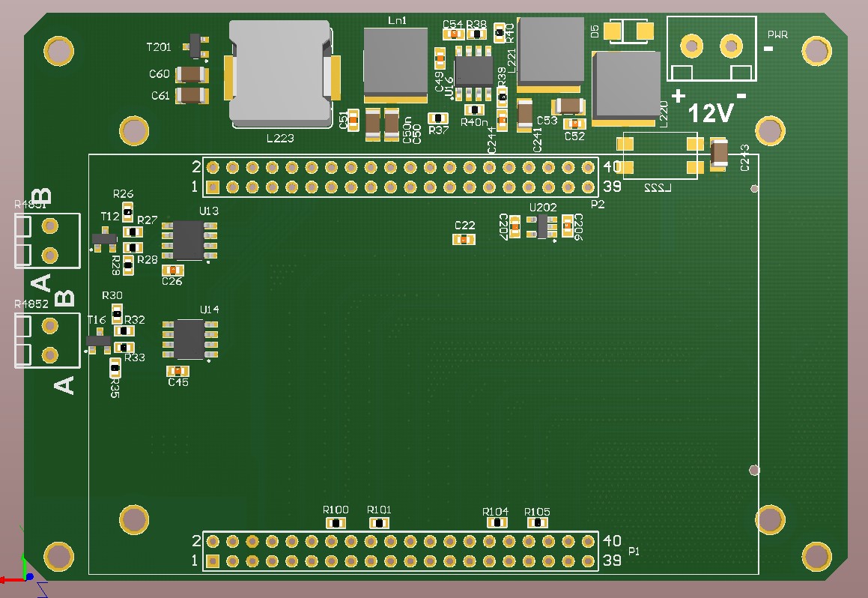Select the L220 inductor block
The height and width of the screenshot is (598, 868).
[628, 86]
